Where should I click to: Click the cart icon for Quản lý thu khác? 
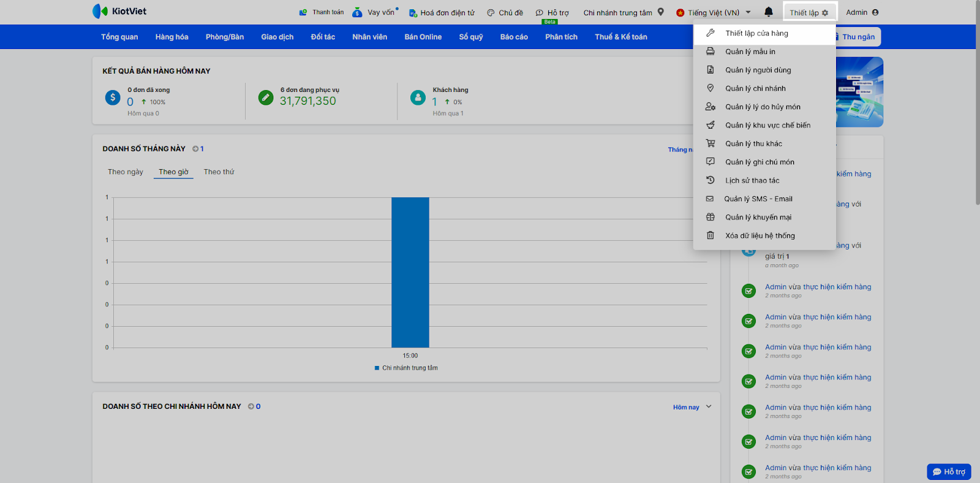(x=710, y=143)
